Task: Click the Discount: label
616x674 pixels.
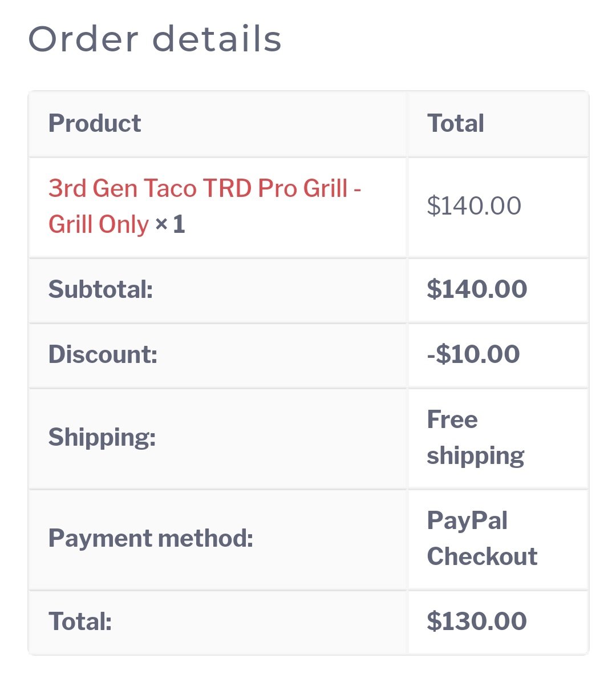Action: click(x=103, y=354)
